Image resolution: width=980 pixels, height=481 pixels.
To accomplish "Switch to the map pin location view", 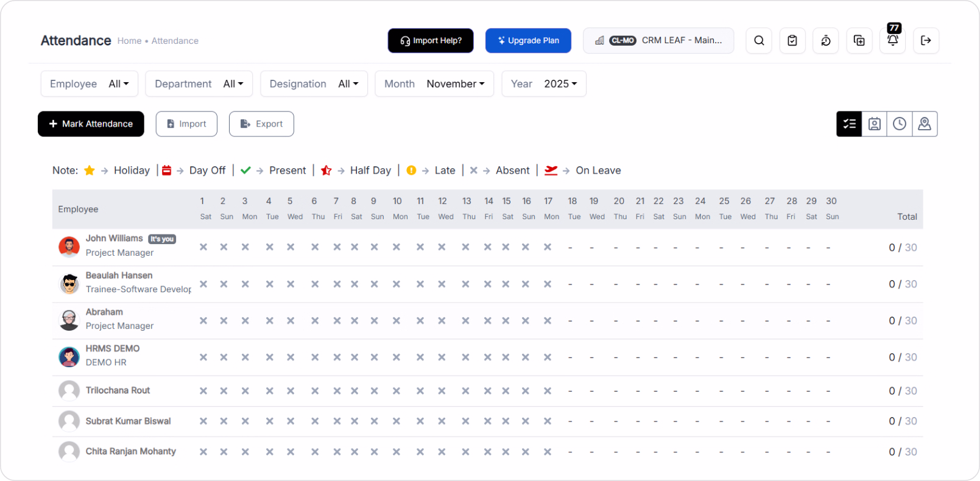I will pyautogui.click(x=925, y=124).
